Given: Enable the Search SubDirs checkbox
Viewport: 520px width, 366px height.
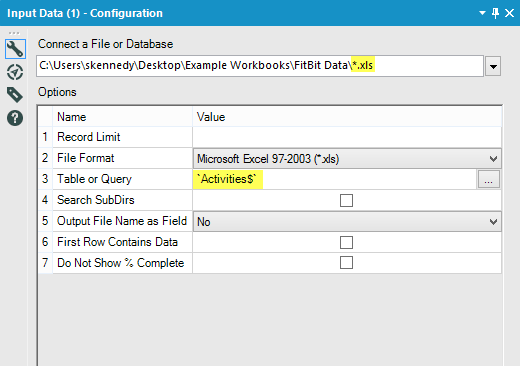Looking at the screenshot, I should point(346,200).
